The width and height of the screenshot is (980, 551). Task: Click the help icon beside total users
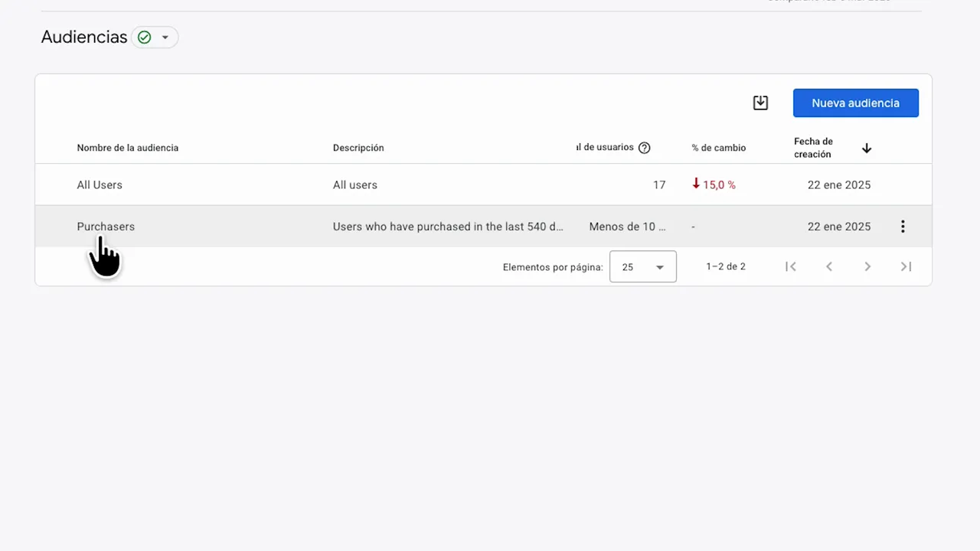tap(645, 148)
